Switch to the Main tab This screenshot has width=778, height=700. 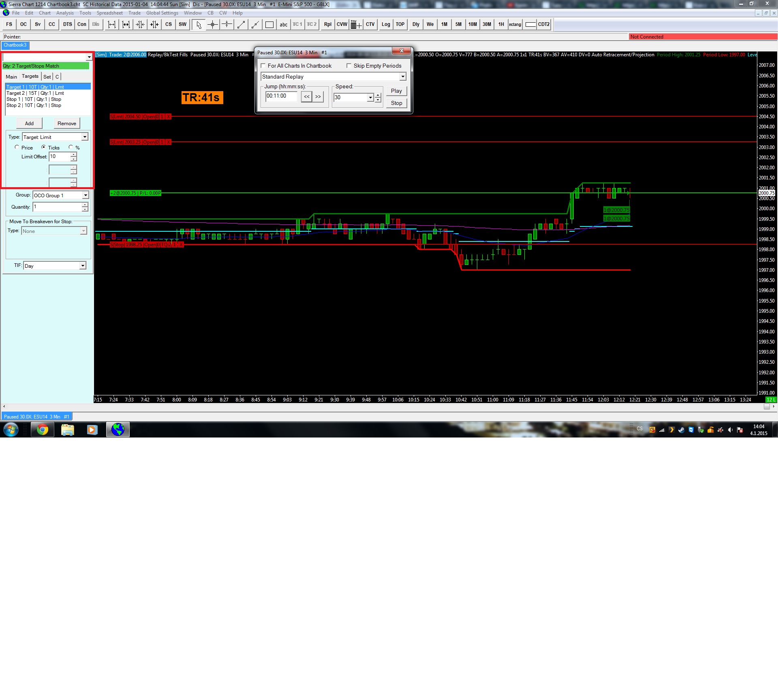11,77
